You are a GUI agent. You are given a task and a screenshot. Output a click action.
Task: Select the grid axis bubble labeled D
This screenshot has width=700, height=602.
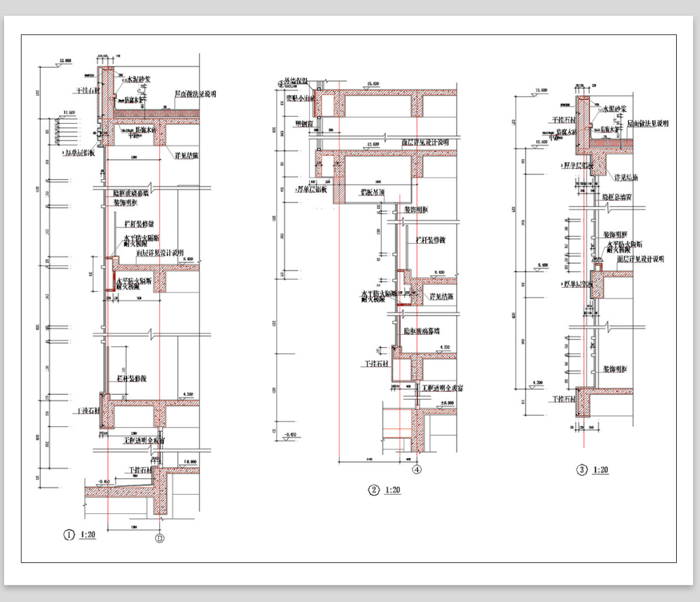tap(161, 537)
